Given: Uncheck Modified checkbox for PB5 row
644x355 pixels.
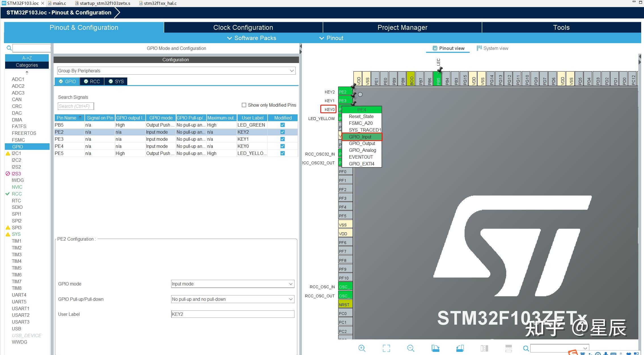Looking at the screenshot, I should 282,125.
